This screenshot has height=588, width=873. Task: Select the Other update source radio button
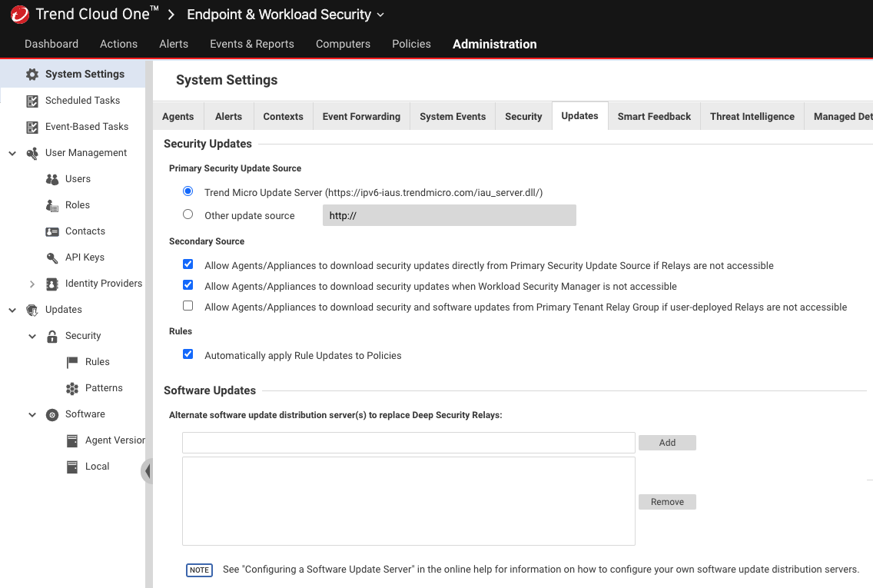tap(188, 214)
